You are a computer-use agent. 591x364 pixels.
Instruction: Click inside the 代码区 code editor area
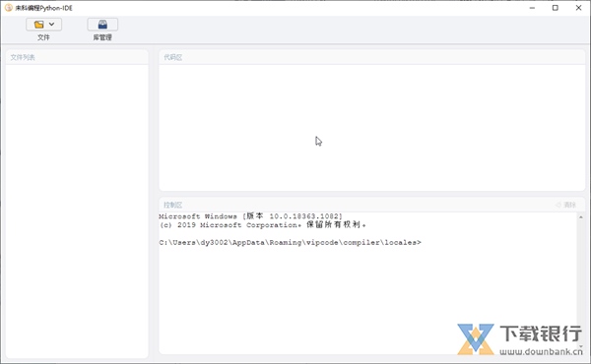pyautogui.click(x=371, y=128)
